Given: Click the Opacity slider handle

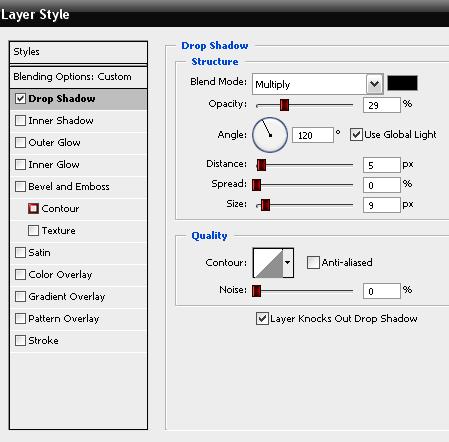Looking at the screenshot, I should (x=284, y=105).
